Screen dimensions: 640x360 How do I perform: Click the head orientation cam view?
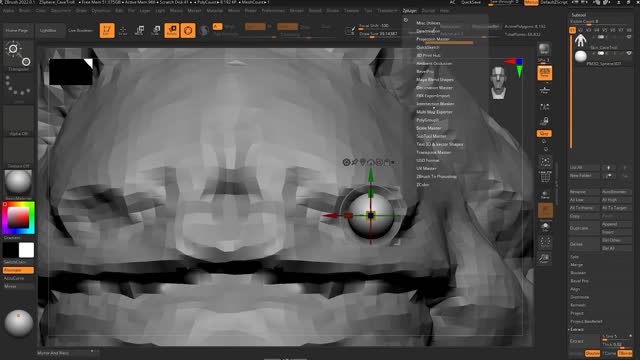tap(499, 82)
